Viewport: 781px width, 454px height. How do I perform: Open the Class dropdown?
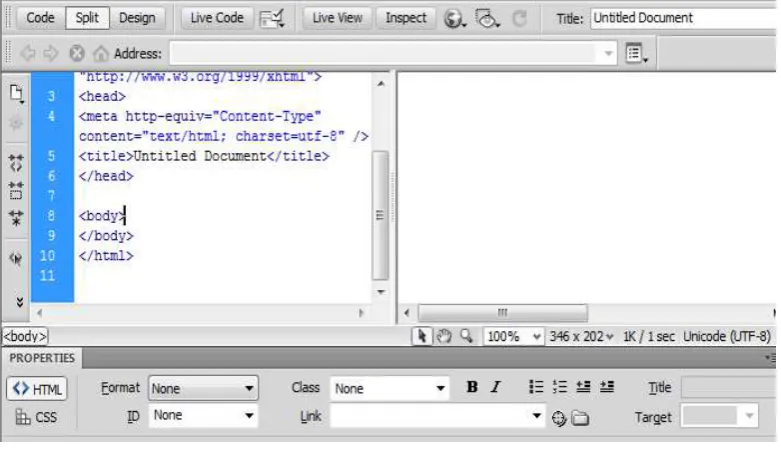(390, 388)
